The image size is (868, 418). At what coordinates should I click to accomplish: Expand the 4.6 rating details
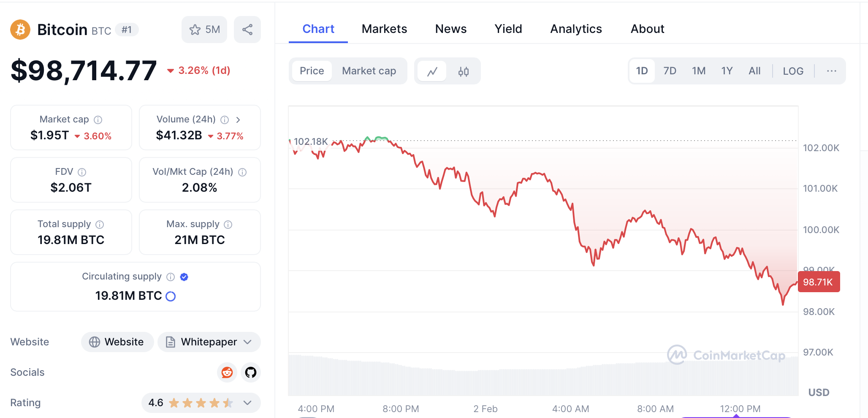click(247, 403)
